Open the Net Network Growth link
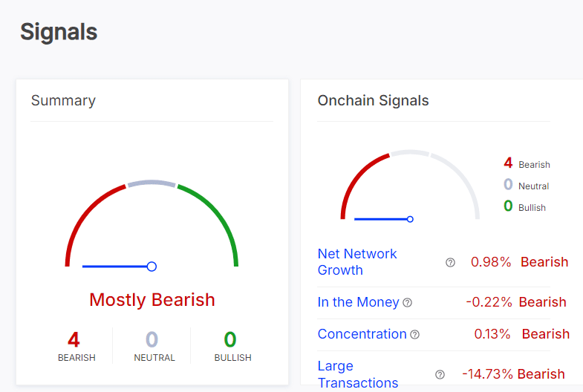Viewport: 583px width, 392px height. click(x=356, y=262)
